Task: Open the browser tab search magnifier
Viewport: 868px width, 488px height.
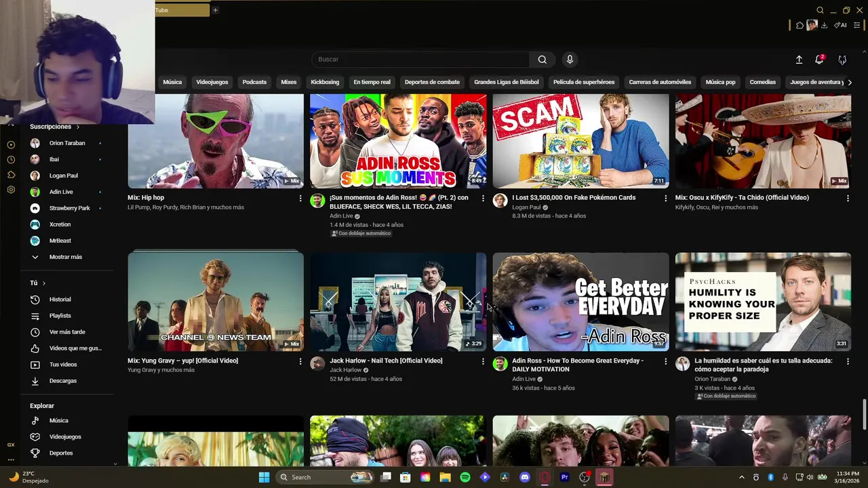Action: [820, 10]
